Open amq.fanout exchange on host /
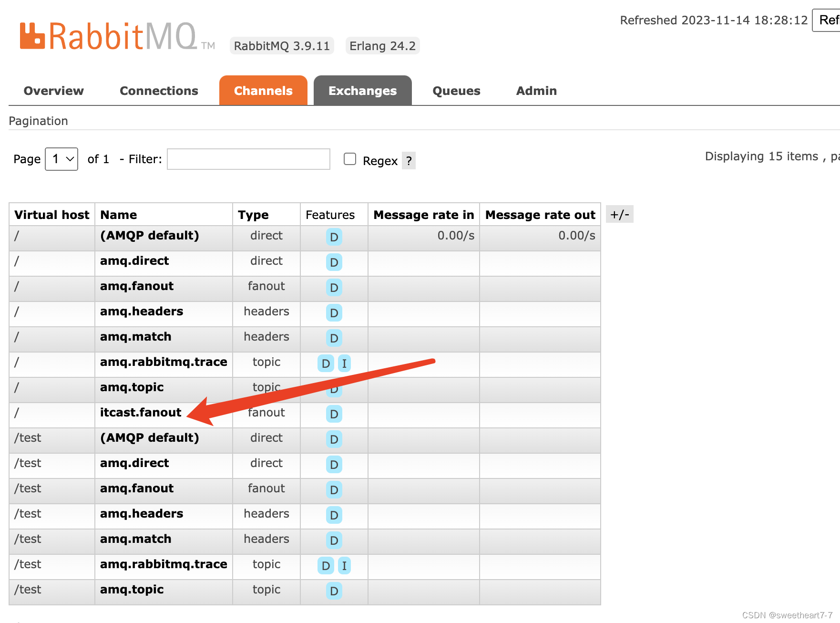 (137, 286)
